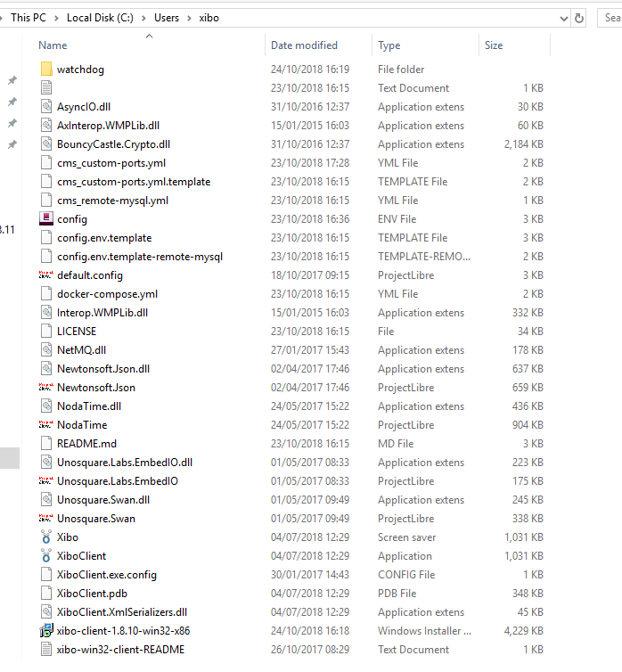The image size is (622, 672).
Task: Click the Newtonsoft.Json.dll file icon
Action: tap(46, 369)
